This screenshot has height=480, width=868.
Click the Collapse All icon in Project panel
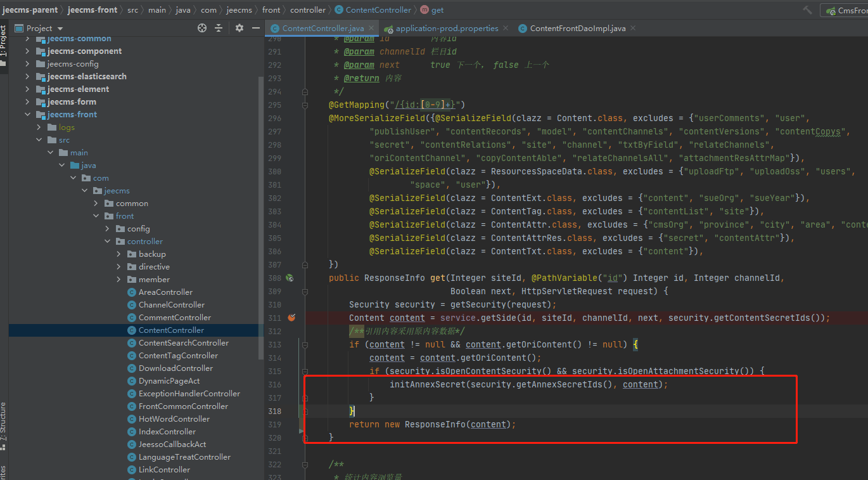pos(219,28)
